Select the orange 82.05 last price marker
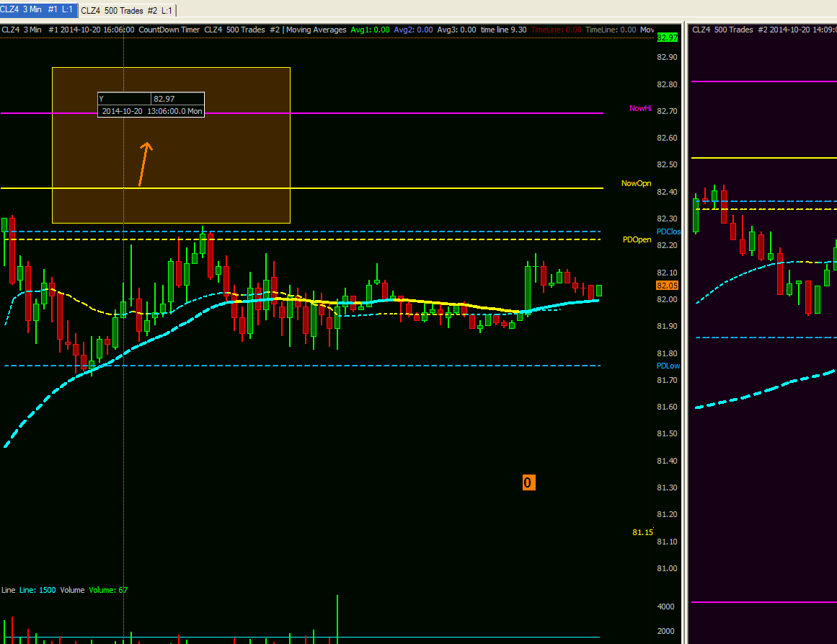This screenshot has height=644, width=837. pyautogui.click(x=668, y=286)
